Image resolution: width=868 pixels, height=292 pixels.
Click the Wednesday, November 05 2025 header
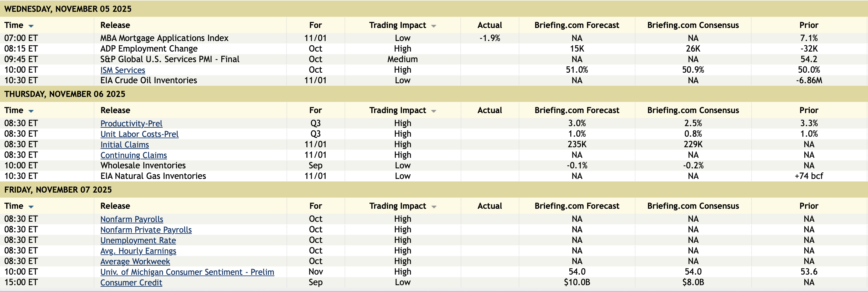pos(68,9)
